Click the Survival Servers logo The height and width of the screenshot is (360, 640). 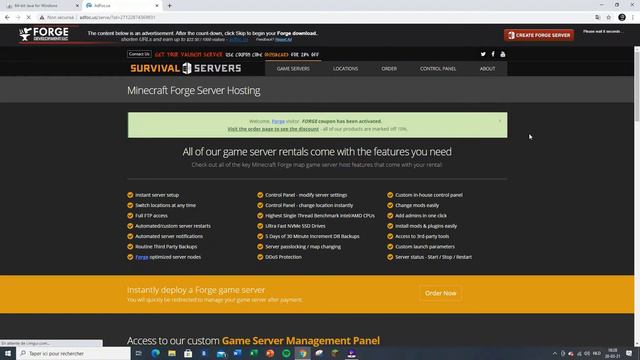pyautogui.click(x=186, y=68)
